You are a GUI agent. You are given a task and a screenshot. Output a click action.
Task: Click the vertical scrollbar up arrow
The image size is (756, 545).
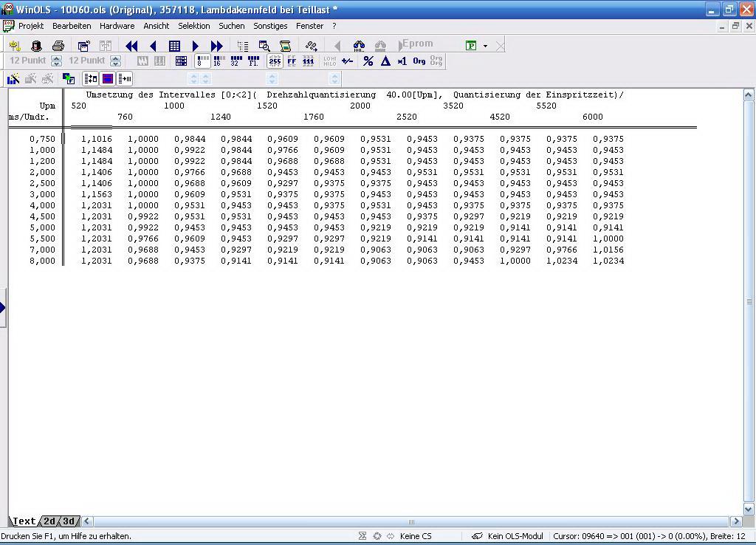coord(749,95)
